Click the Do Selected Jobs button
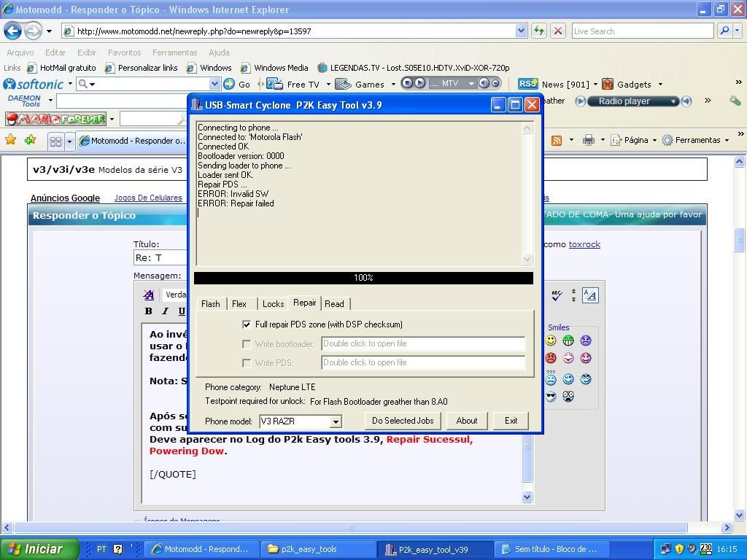Screen dimensions: 747x560 click(x=403, y=421)
